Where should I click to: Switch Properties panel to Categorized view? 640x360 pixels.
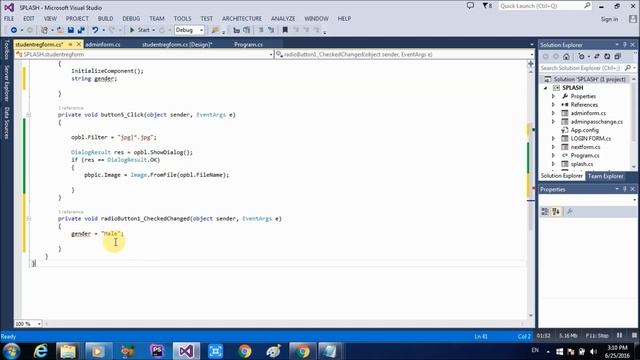pyautogui.click(x=545, y=211)
